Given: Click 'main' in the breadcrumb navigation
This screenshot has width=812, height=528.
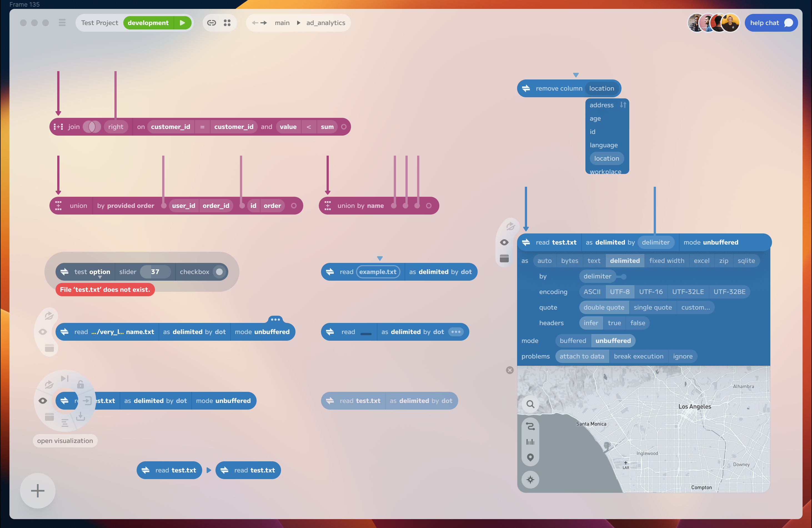Looking at the screenshot, I should coord(282,23).
